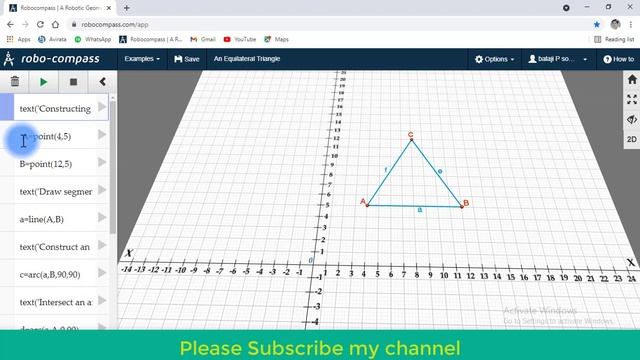640x360 pixels.
Task: Click point A on the triangle
Action: 367,205
